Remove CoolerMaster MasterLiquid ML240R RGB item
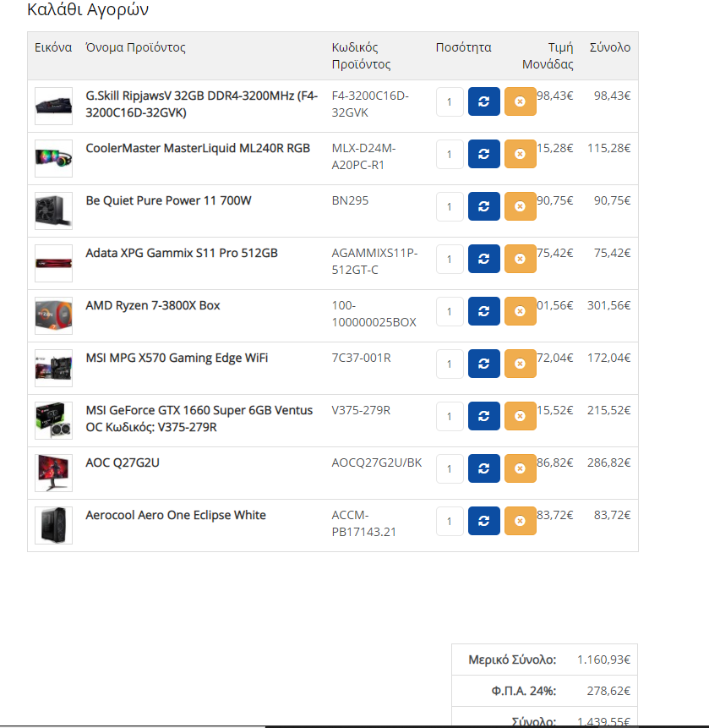 pos(521,154)
